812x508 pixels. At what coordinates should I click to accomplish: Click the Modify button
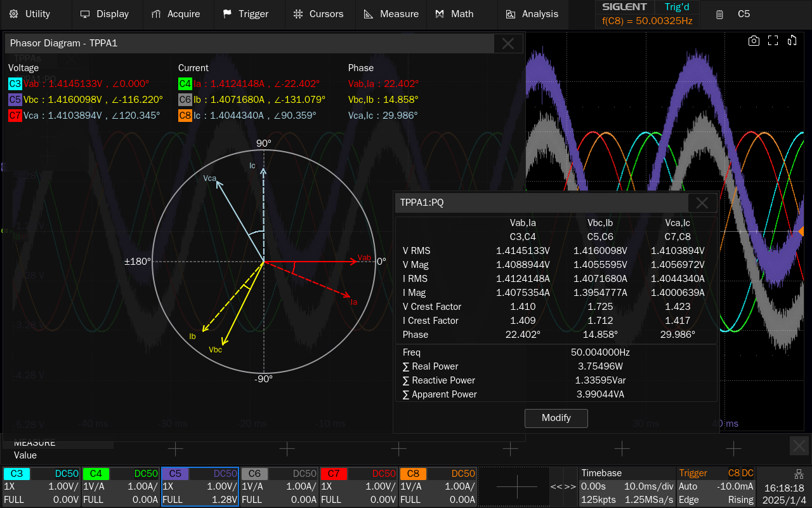(x=556, y=418)
